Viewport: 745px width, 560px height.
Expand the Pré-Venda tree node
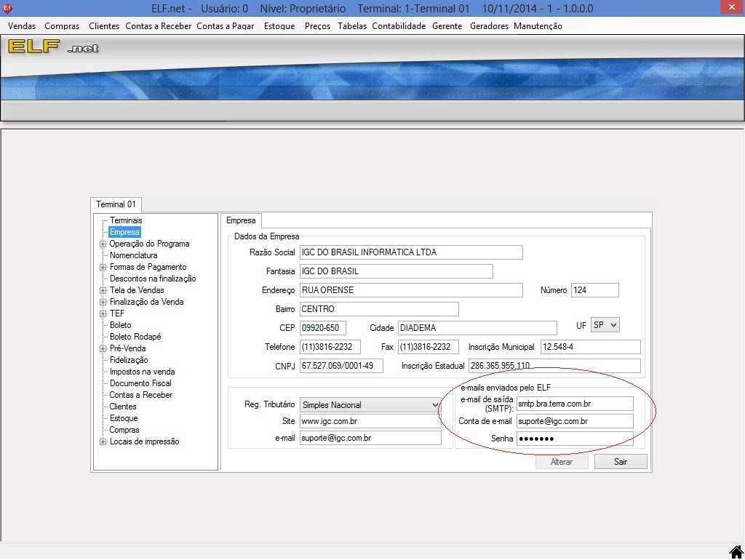(x=103, y=348)
